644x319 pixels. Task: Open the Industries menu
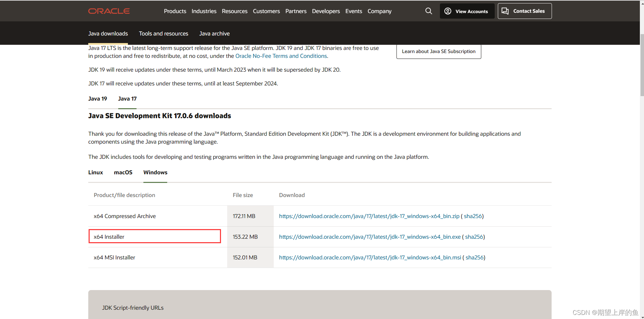(x=204, y=11)
